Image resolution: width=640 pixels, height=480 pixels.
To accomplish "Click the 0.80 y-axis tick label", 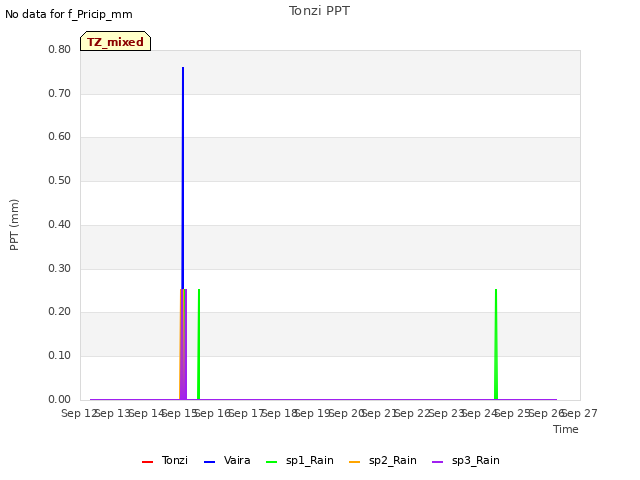I will (60, 49).
